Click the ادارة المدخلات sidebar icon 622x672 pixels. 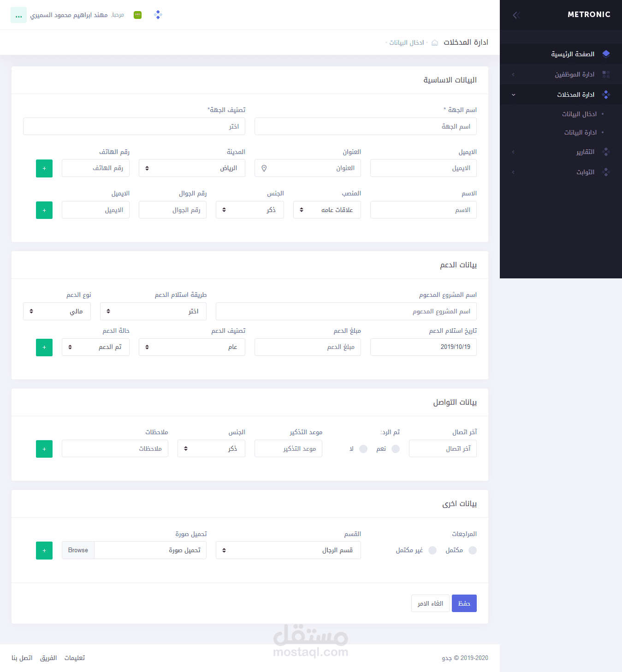(x=606, y=94)
